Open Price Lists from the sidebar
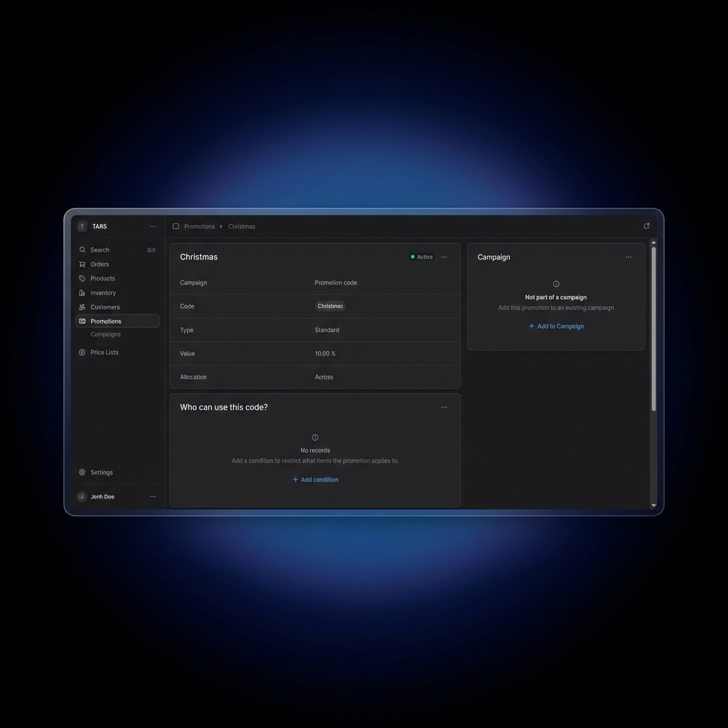Image resolution: width=728 pixels, height=728 pixels. (x=82, y=352)
